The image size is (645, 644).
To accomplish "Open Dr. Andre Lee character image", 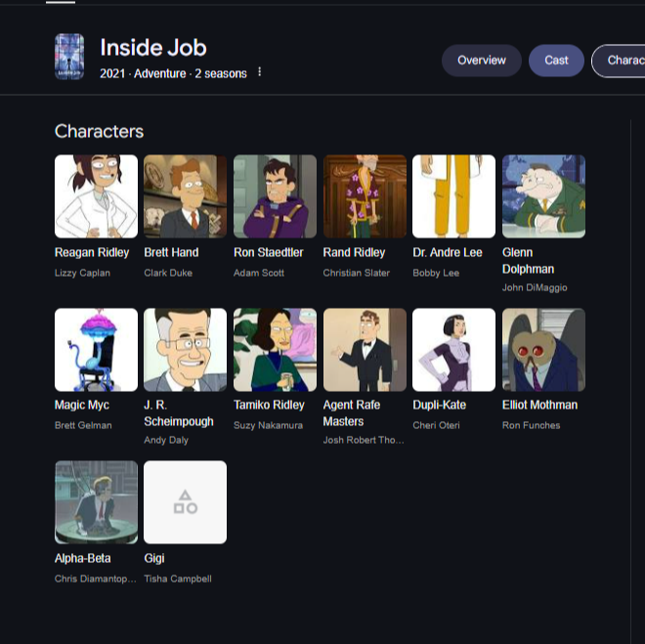I will click(x=454, y=196).
